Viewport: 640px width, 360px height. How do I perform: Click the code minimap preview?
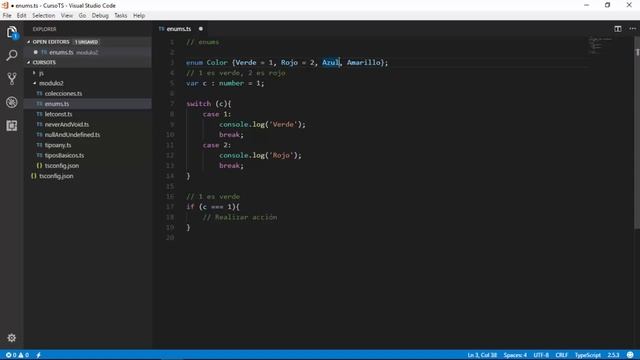tap(600, 45)
